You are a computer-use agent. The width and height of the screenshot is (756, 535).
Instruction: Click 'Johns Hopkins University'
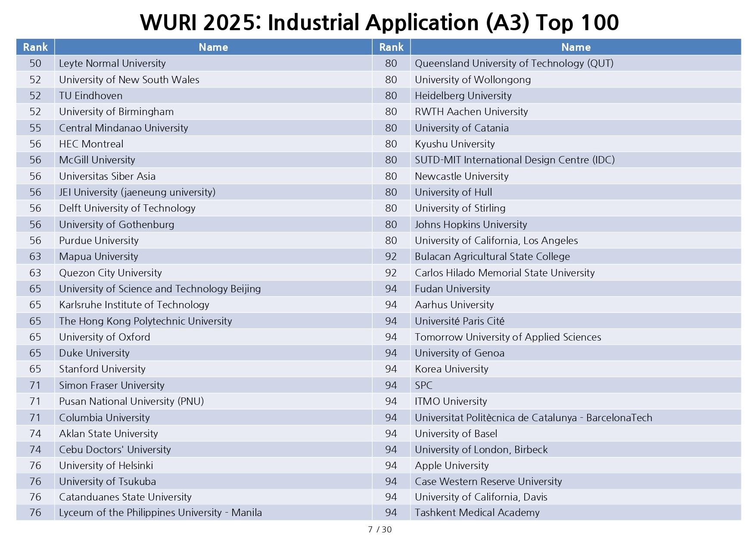[471, 225]
